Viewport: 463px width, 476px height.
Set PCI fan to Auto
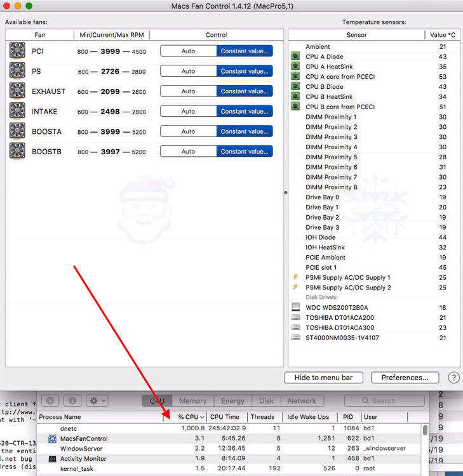pyautogui.click(x=189, y=51)
